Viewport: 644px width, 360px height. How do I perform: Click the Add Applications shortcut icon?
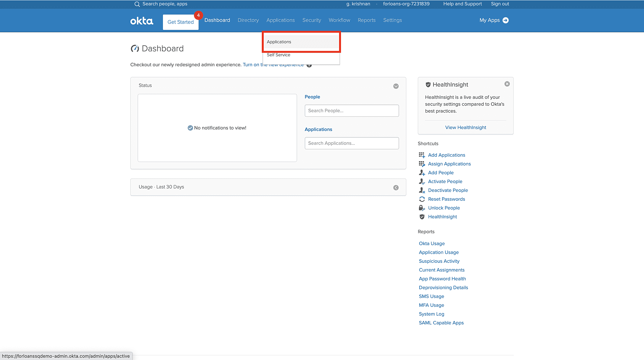click(x=422, y=155)
